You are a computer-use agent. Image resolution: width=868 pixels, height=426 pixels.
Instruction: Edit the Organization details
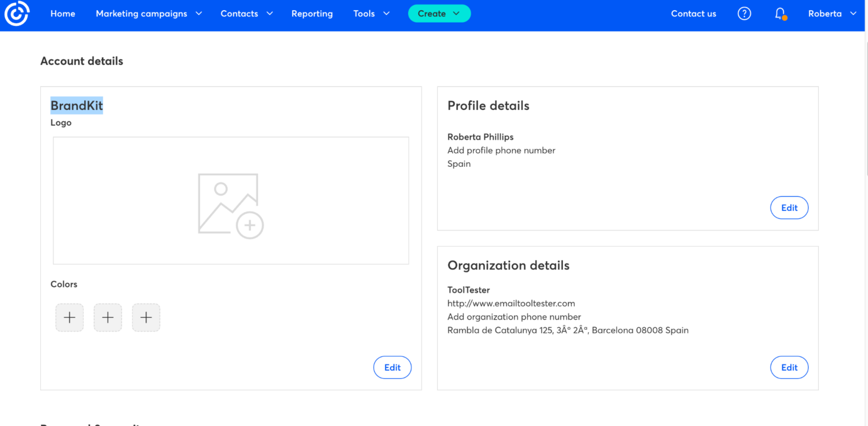point(789,367)
